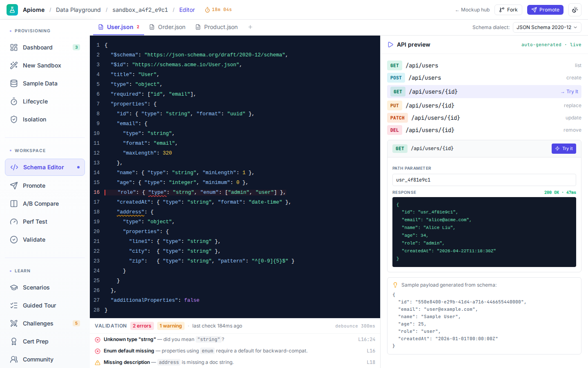This screenshot has width=588, height=368.
Task: Click the 2 errors badge
Action: click(x=142, y=326)
